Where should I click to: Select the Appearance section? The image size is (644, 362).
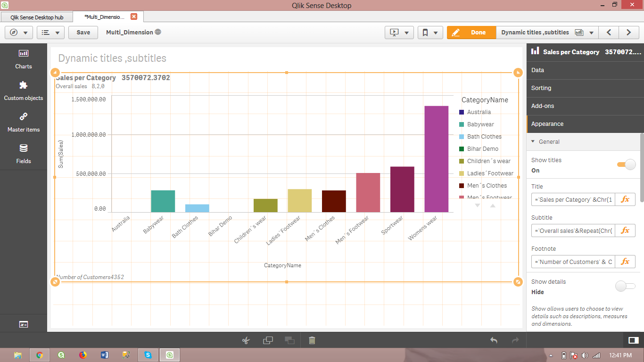click(x=585, y=124)
